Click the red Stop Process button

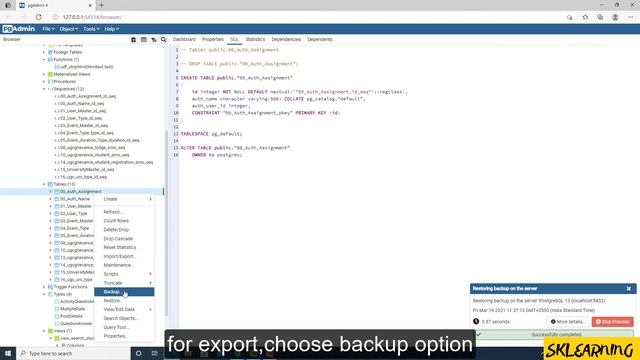tap(613, 322)
